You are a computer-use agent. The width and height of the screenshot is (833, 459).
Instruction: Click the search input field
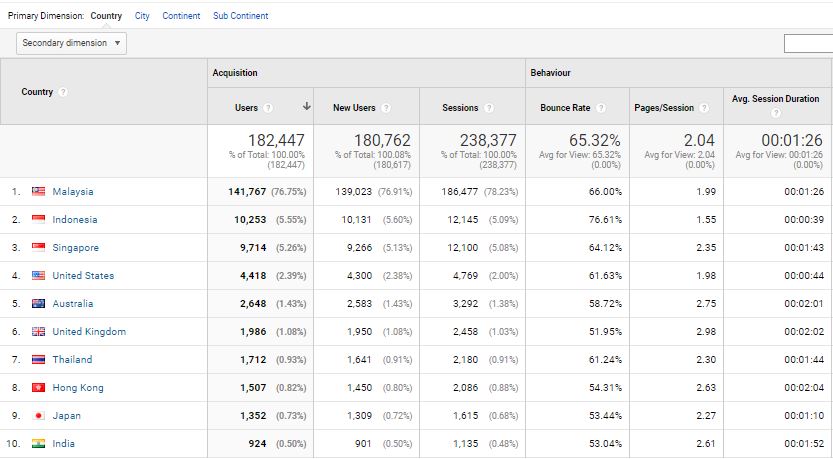(809, 44)
